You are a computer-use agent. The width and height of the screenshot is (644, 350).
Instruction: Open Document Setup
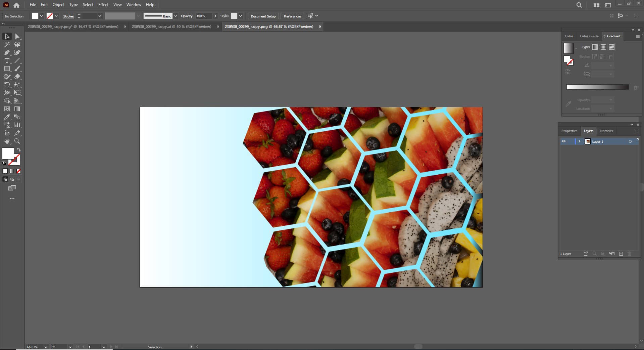pyautogui.click(x=263, y=16)
